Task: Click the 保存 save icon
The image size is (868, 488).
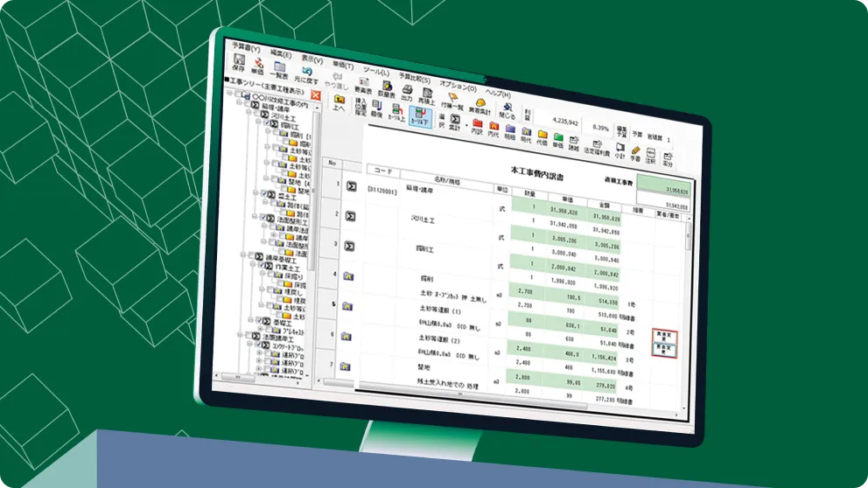Action: tap(239, 60)
